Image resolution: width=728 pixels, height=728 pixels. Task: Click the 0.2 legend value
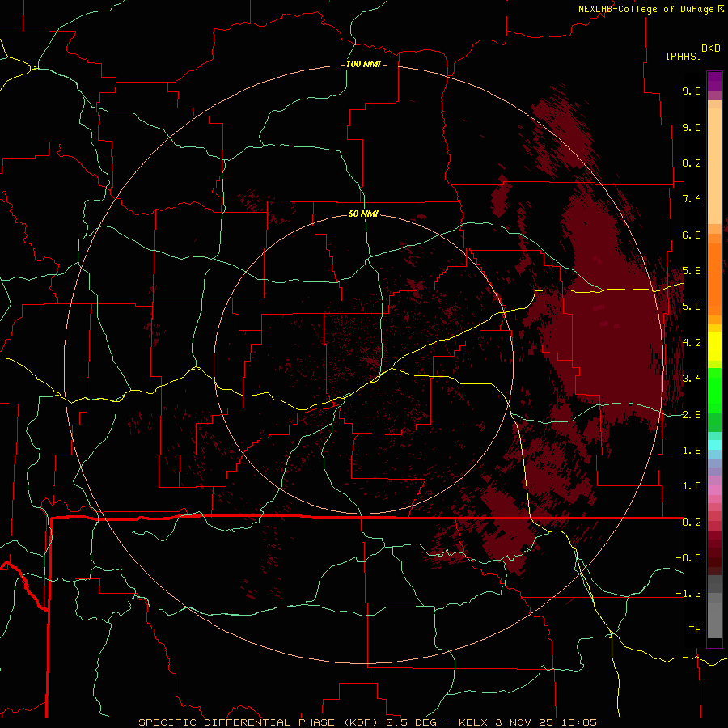click(692, 522)
